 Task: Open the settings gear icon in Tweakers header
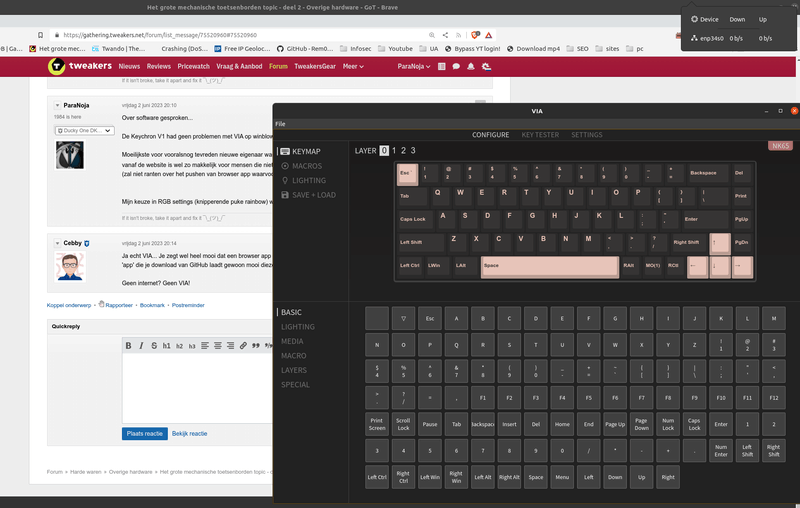point(487,66)
